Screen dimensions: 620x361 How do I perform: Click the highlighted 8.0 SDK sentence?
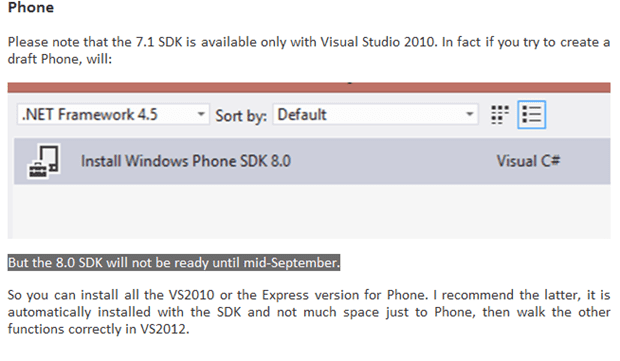click(174, 263)
